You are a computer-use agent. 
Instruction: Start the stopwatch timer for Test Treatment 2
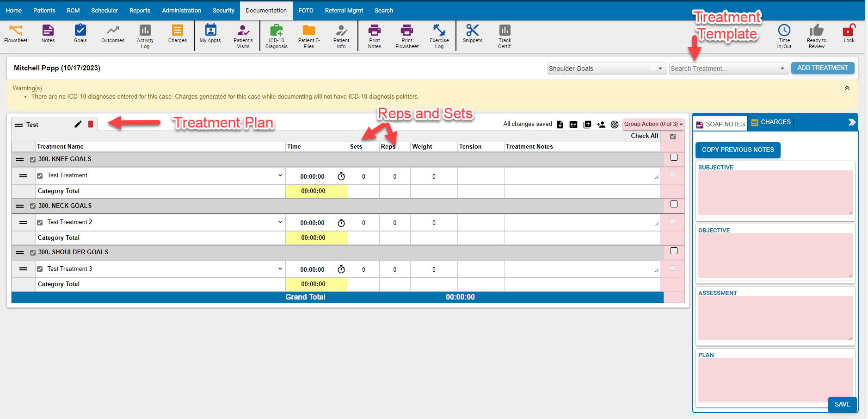(341, 223)
